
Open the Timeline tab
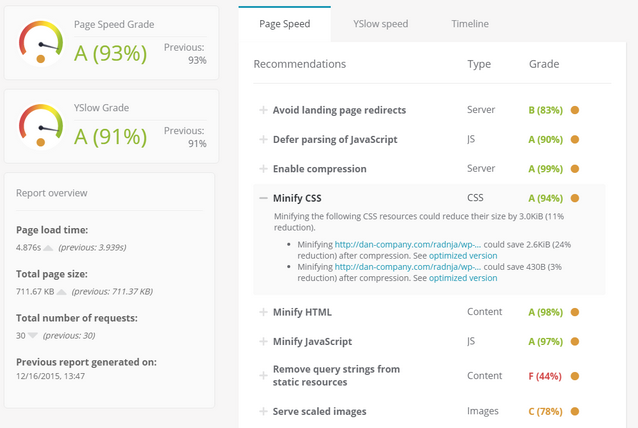[x=470, y=23]
